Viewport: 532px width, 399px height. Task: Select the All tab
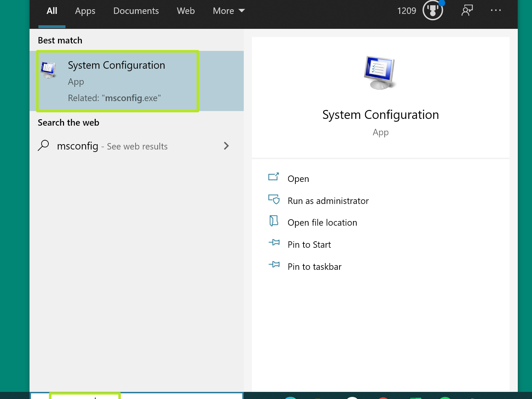(52, 11)
